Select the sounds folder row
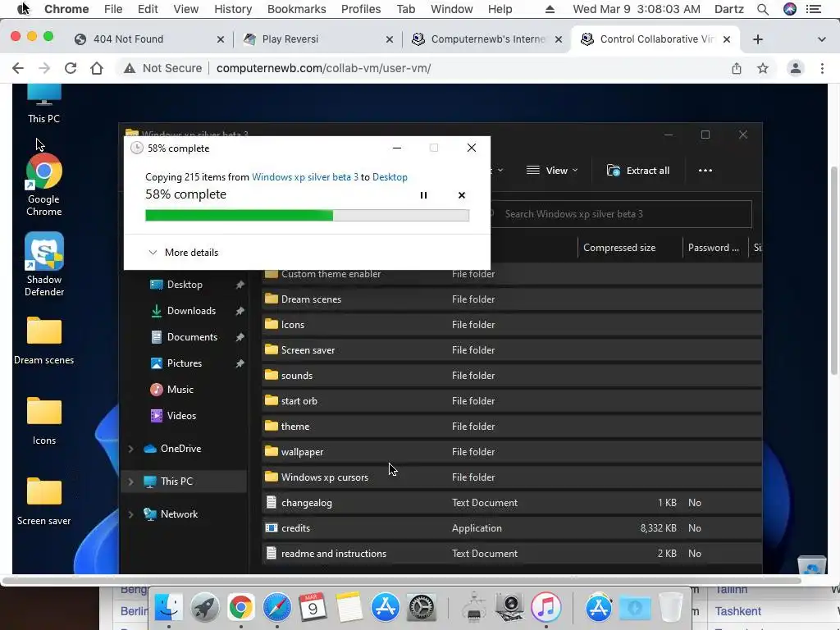The width and height of the screenshot is (840, 630). pyautogui.click(x=512, y=376)
